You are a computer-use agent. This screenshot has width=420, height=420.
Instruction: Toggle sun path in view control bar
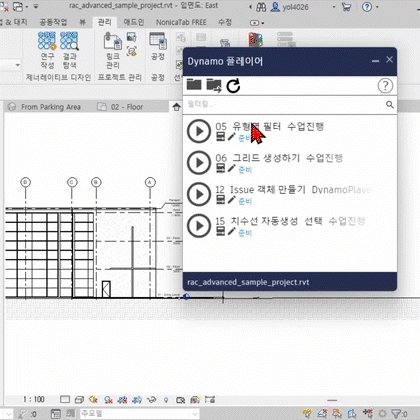tap(94, 399)
